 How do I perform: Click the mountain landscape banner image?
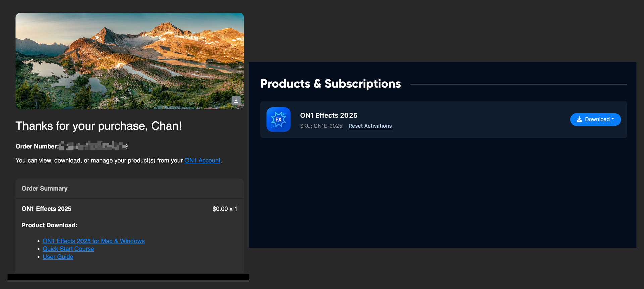[x=129, y=60]
